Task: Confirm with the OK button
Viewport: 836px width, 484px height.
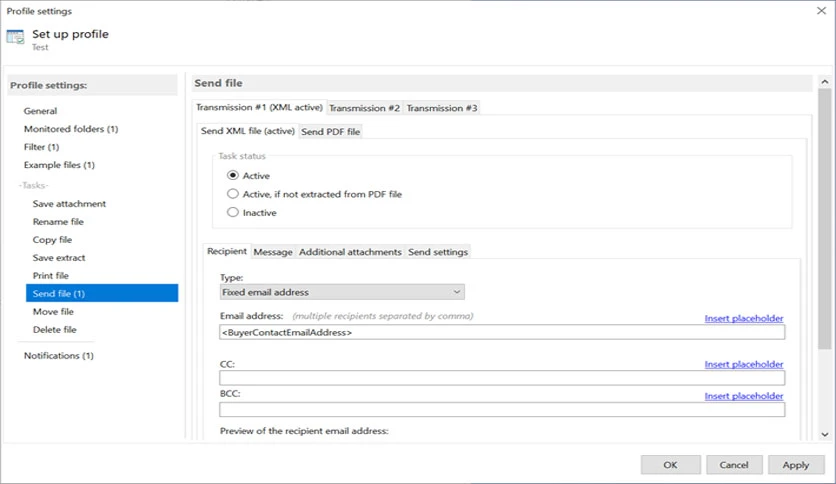Action: point(671,465)
